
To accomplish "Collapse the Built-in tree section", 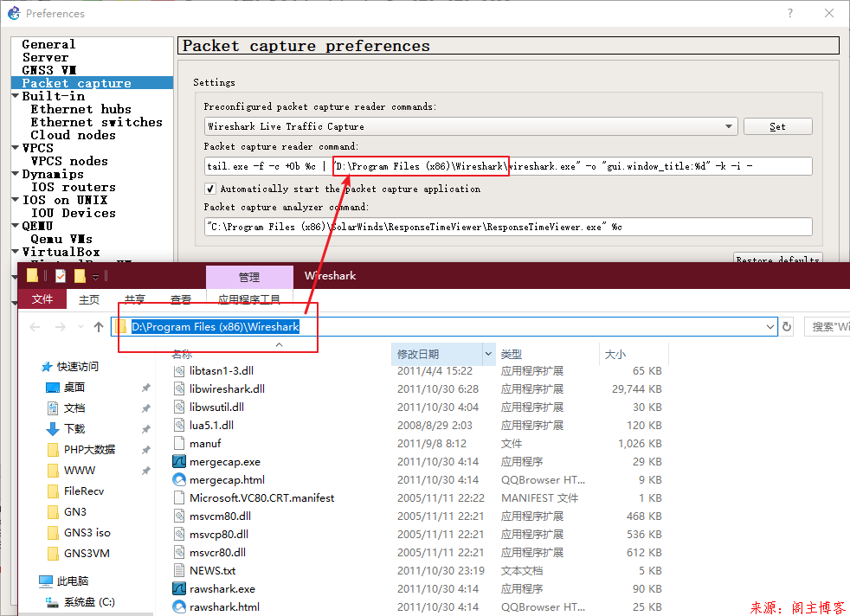I will pyautogui.click(x=16, y=96).
